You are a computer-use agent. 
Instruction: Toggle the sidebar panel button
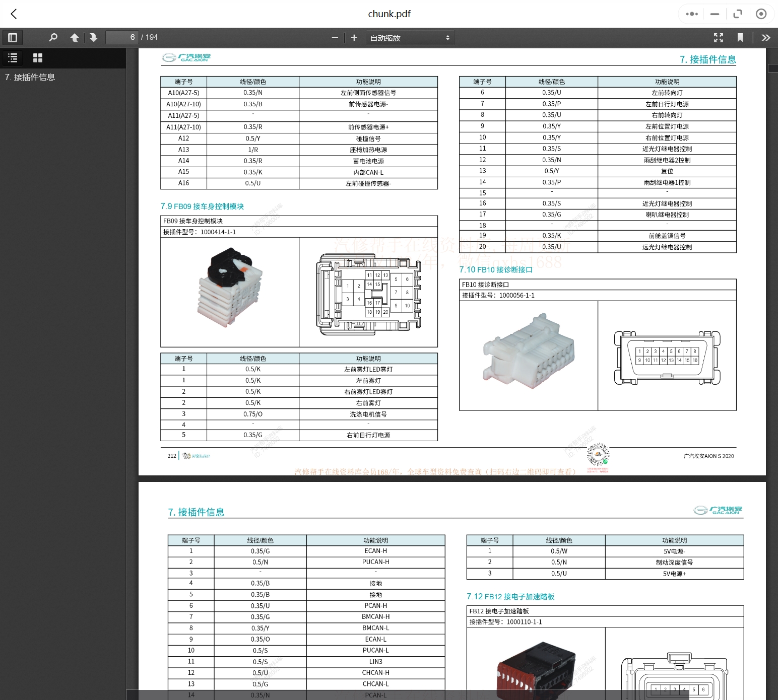tap(13, 37)
